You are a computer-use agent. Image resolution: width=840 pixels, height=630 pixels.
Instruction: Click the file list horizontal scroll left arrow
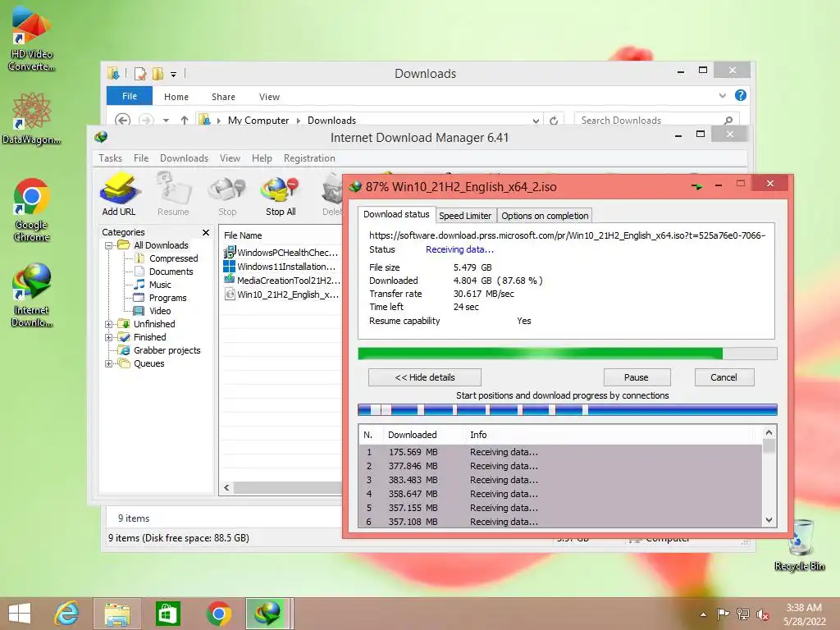click(x=227, y=487)
